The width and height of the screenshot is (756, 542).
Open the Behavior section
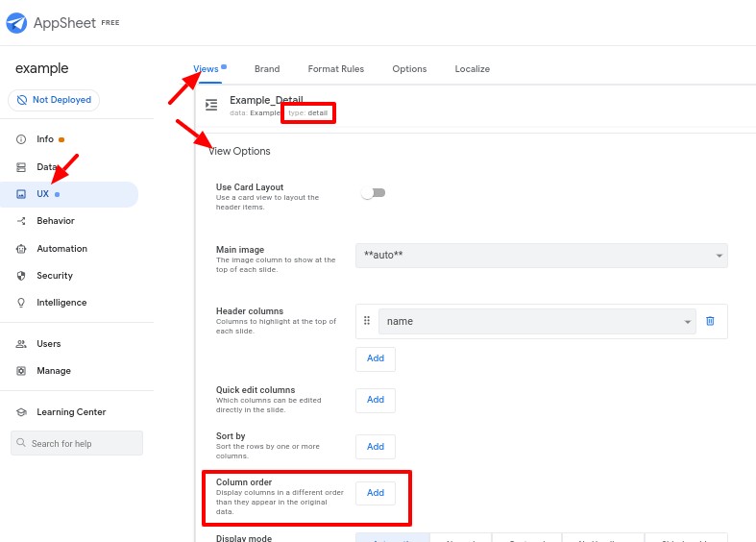56,221
